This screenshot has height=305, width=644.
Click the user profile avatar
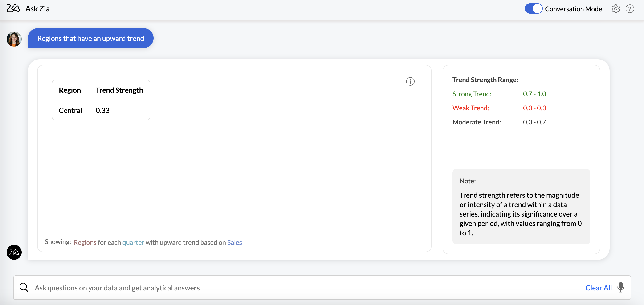14,39
